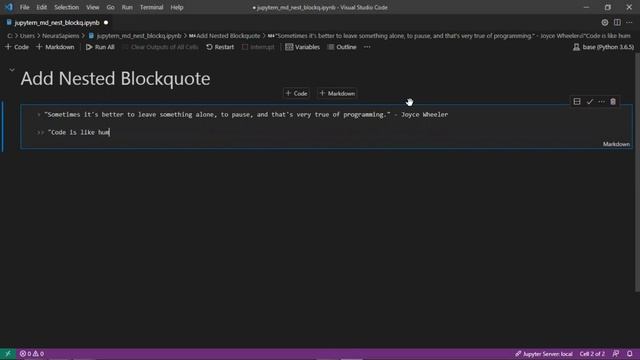This screenshot has width=640, height=360.
Task: Click the feedback status bar icon
Action: point(616,354)
